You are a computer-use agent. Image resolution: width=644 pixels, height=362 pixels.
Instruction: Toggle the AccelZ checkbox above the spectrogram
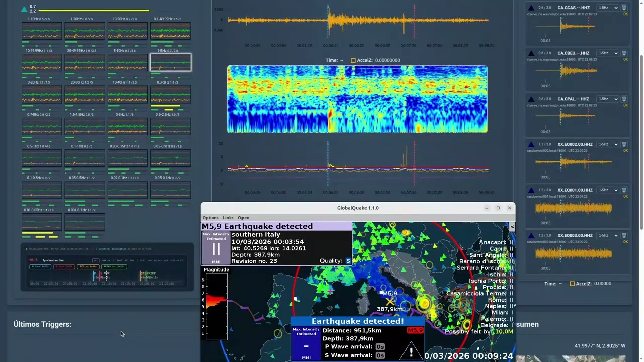point(353,60)
